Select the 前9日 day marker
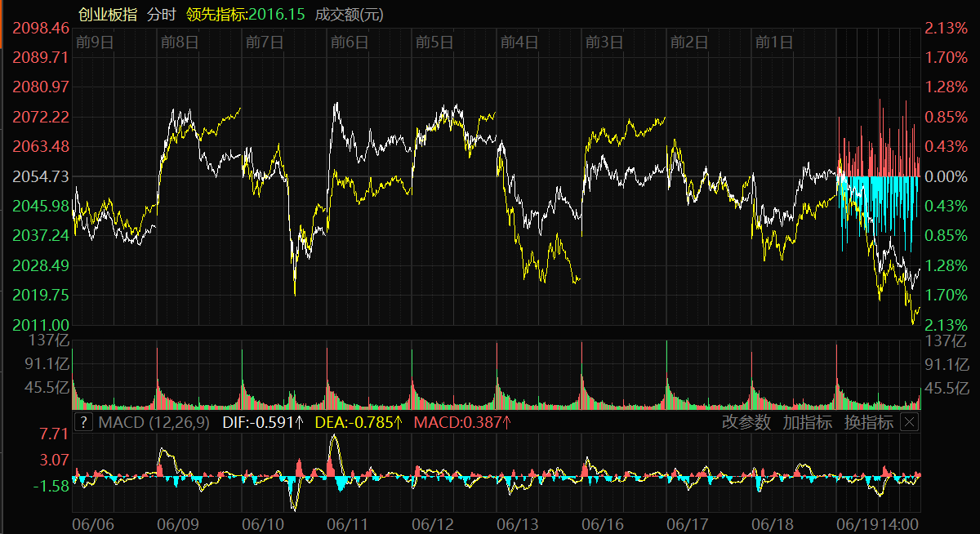Image resolution: width=980 pixels, height=534 pixels. coord(94,42)
